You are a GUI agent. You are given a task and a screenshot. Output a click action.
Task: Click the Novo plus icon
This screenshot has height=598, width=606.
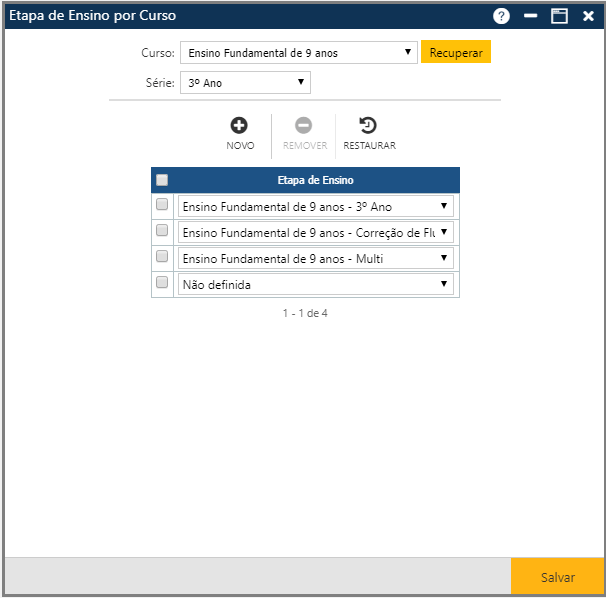tap(239, 126)
